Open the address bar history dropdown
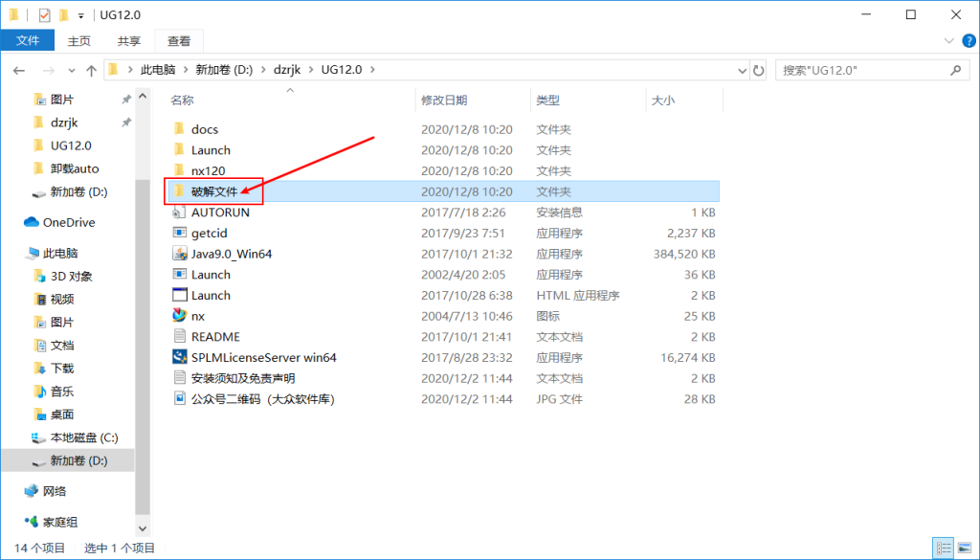This screenshot has width=980, height=560. (740, 70)
